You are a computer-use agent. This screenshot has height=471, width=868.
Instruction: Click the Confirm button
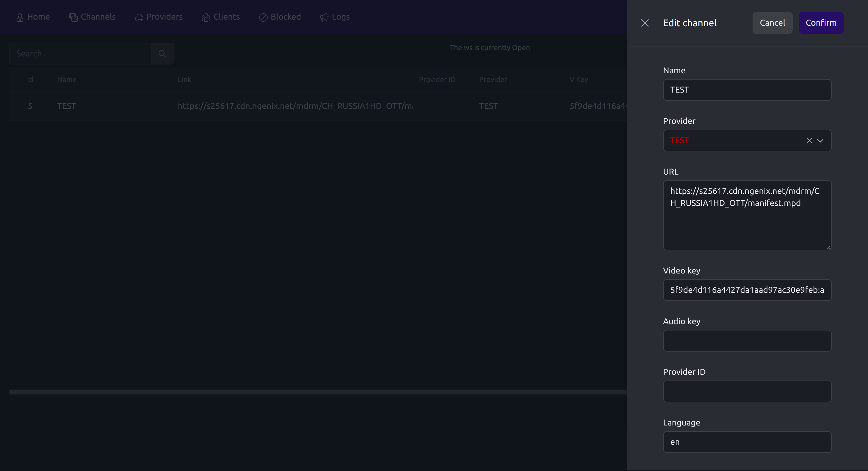click(x=821, y=23)
